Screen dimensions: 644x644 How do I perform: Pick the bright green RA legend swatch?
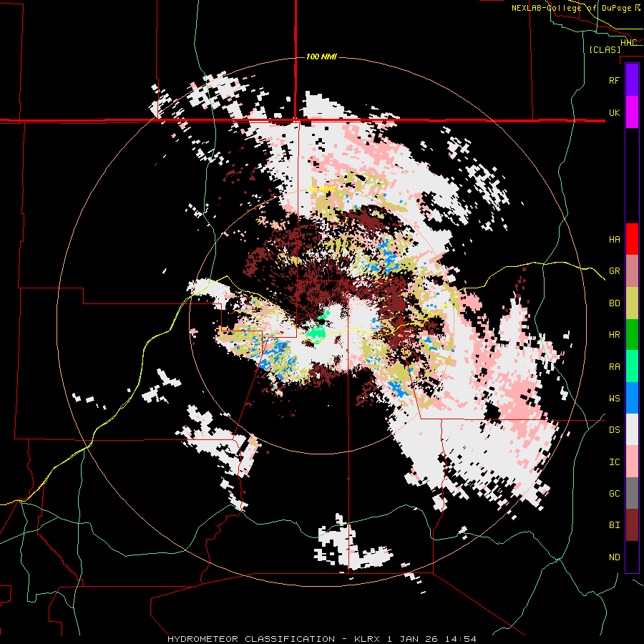pyautogui.click(x=632, y=366)
